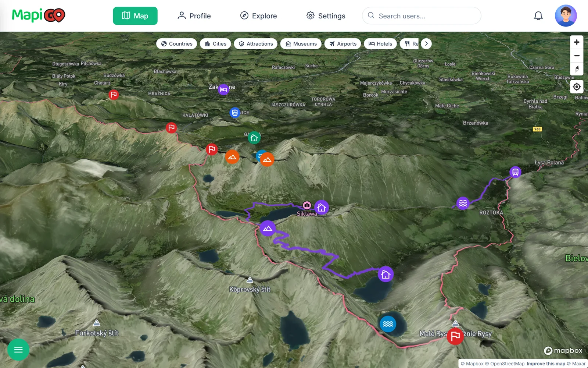
Task: Select the blue water marker on the lake
Action: (388, 324)
